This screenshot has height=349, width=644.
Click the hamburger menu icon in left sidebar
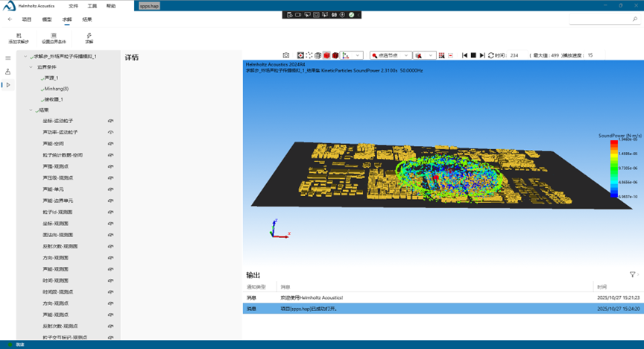coord(8,57)
